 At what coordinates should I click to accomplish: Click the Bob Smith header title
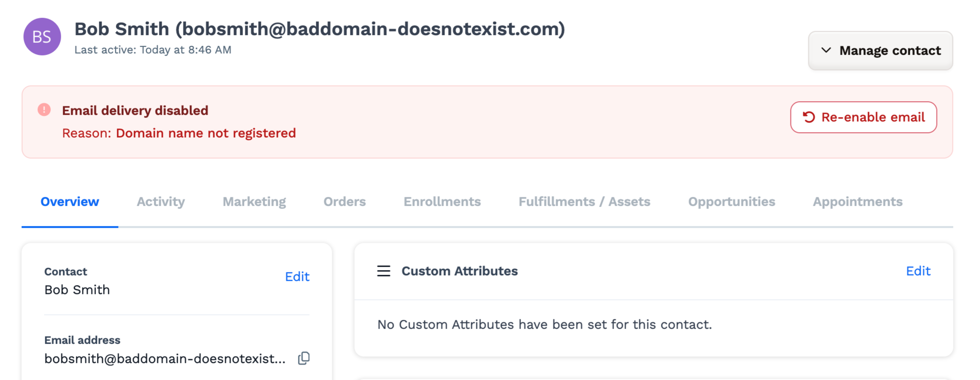319,29
